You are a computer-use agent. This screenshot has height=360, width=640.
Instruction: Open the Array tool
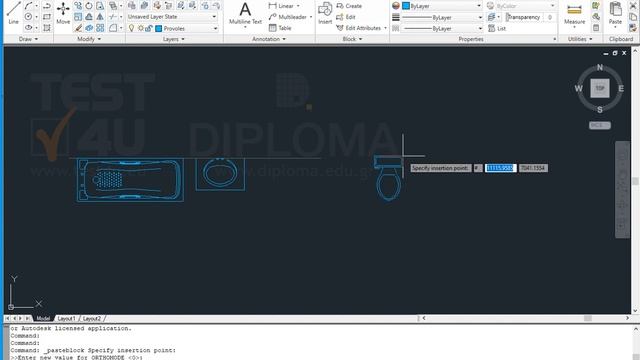click(x=100, y=28)
